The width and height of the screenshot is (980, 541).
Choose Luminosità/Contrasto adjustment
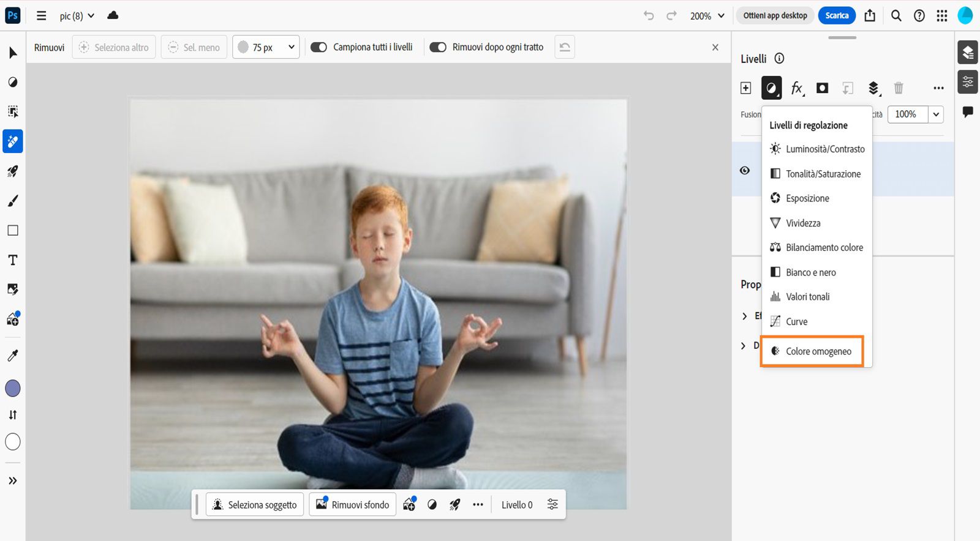817,149
